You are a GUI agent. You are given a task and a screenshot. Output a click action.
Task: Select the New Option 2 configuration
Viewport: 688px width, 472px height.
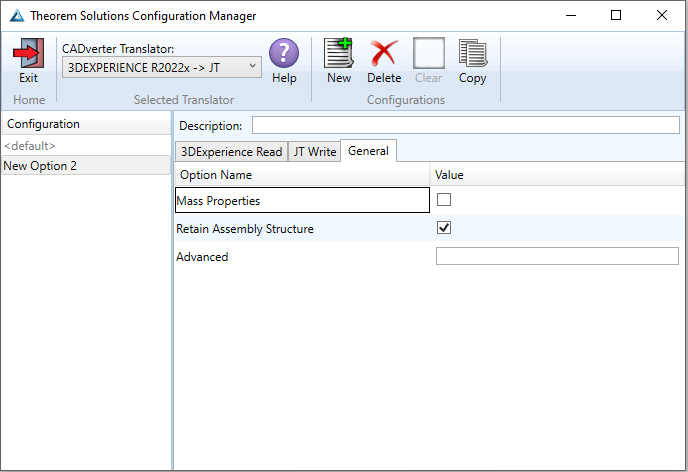tap(86, 166)
